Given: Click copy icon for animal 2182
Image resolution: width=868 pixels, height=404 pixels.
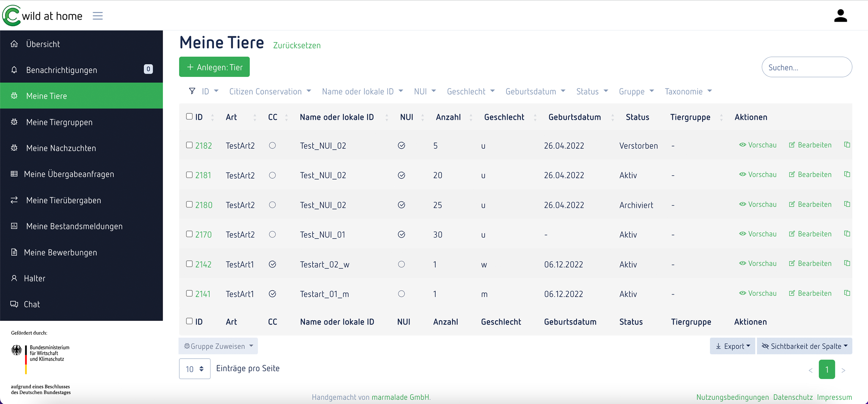Looking at the screenshot, I should pos(847,145).
